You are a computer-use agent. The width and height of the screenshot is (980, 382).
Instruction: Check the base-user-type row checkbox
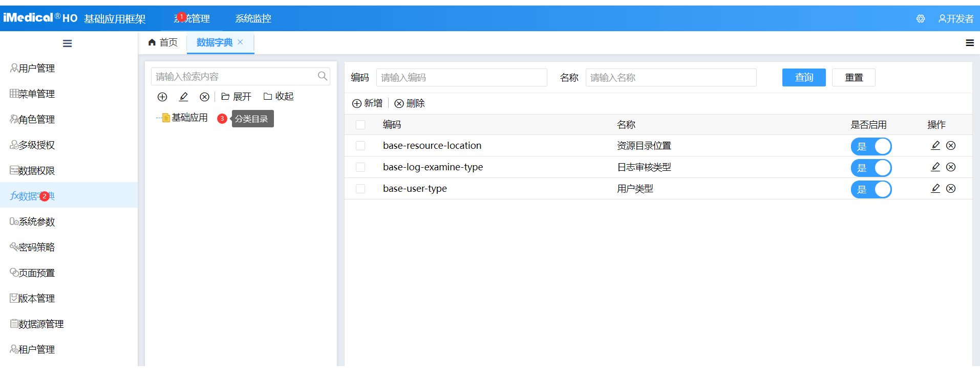[x=360, y=189]
